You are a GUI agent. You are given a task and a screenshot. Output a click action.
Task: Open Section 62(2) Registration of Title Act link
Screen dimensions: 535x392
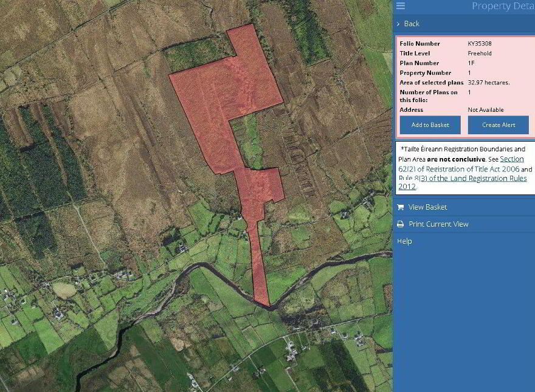click(x=461, y=164)
